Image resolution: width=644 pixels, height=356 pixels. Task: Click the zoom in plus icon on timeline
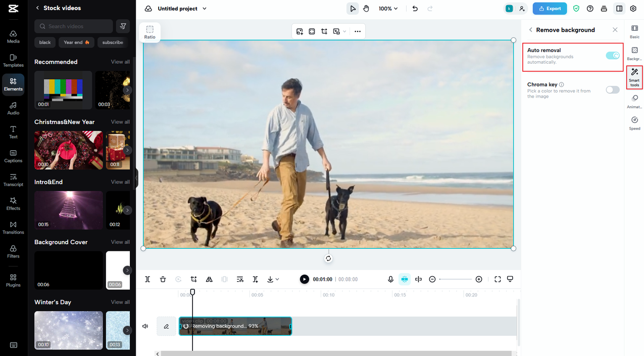479,279
